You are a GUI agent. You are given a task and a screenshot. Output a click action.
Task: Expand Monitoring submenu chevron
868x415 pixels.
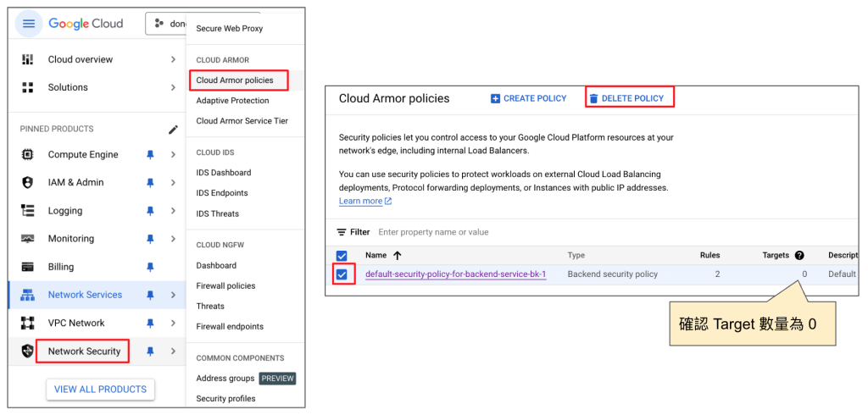[173, 239]
